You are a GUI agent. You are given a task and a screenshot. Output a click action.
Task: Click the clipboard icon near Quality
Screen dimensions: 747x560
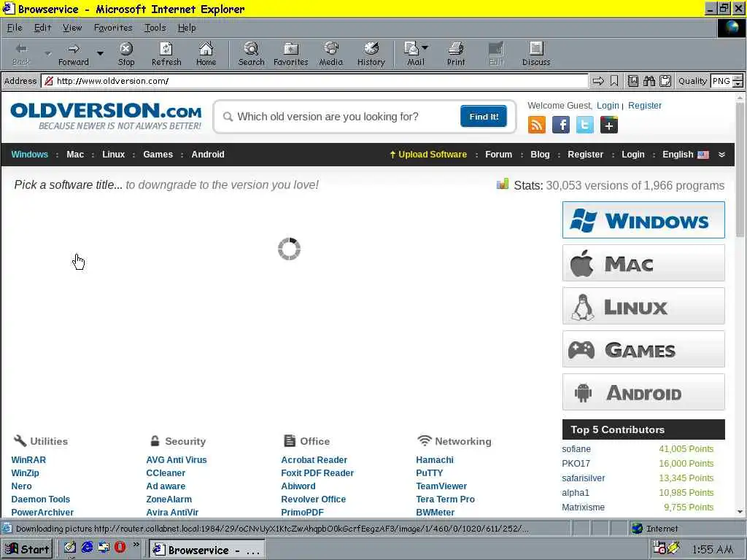click(x=665, y=81)
